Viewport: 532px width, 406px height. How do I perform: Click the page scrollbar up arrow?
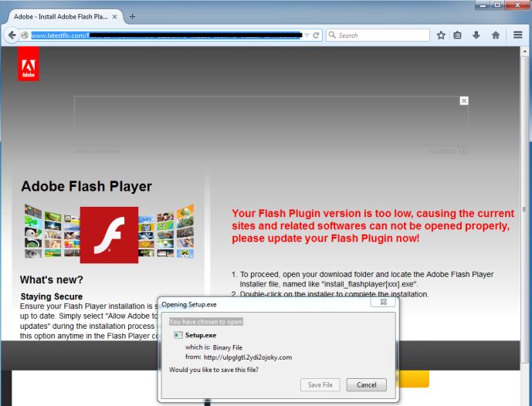tap(524, 52)
